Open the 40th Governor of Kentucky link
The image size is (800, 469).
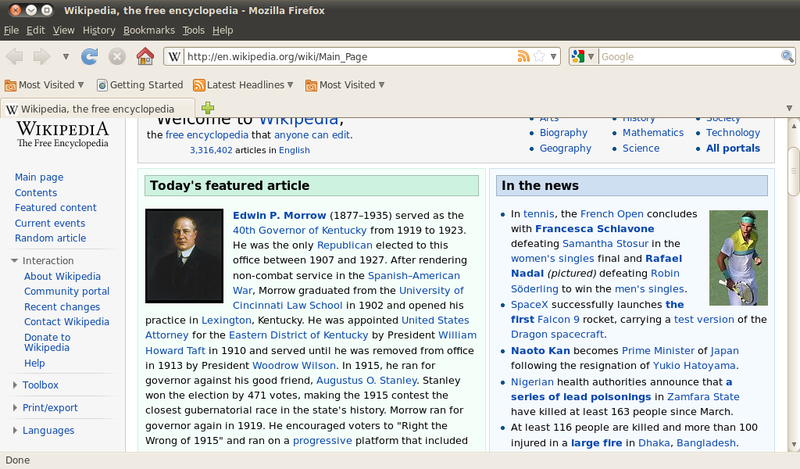(299, 230)
